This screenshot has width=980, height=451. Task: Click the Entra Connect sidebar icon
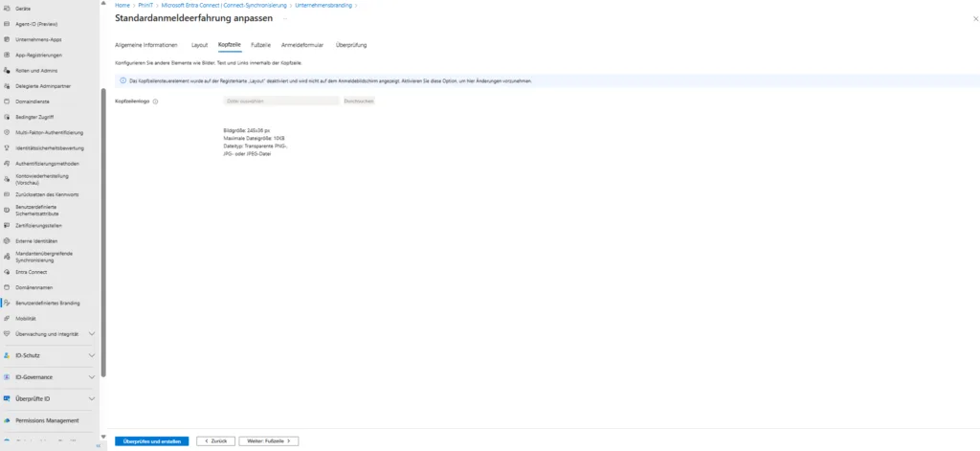tap(7, 272)
